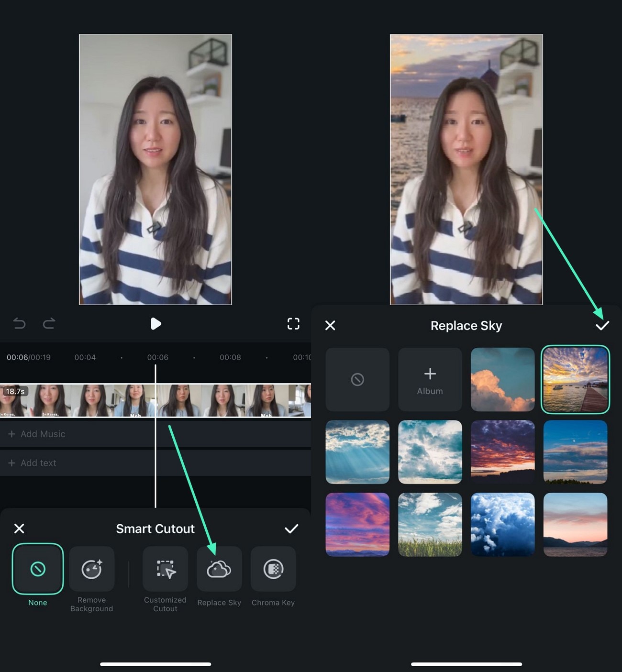Click the Redo icon above the timeline
The height and width of the screenshot is (672, 622).
point(49,324)
